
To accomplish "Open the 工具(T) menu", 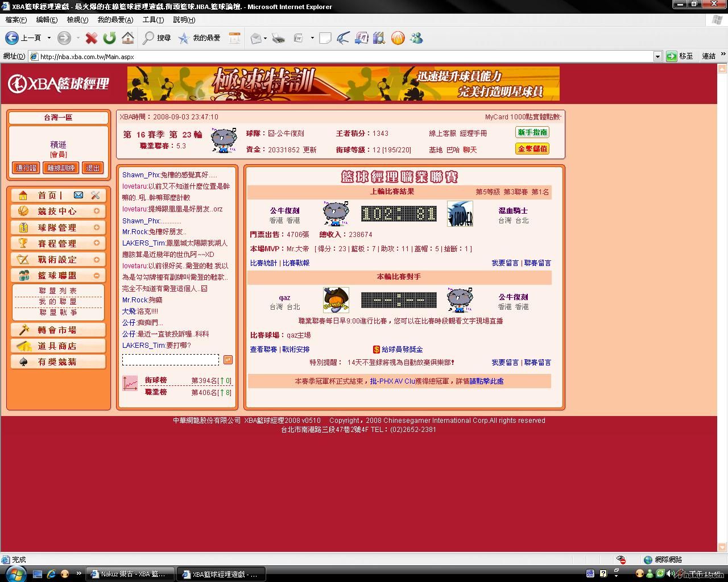I will click(152, 20).
